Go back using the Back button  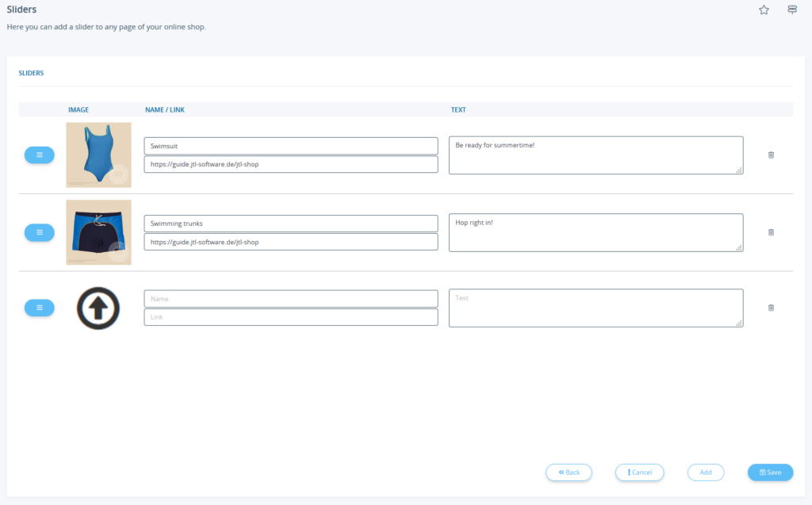point(569,472)
